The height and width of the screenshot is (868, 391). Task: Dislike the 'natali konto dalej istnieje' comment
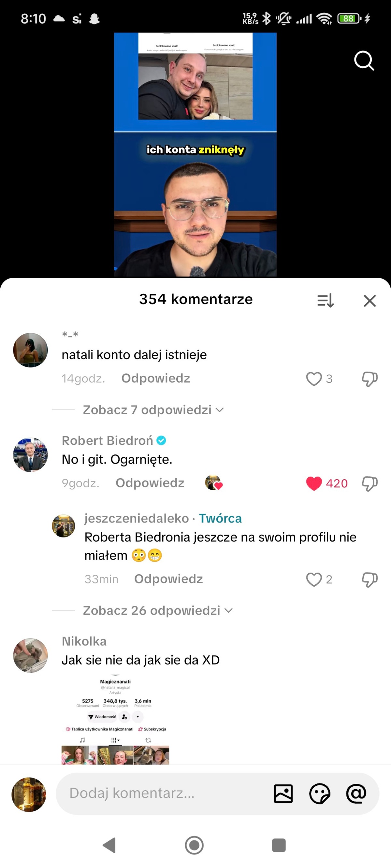coord(369,379)
